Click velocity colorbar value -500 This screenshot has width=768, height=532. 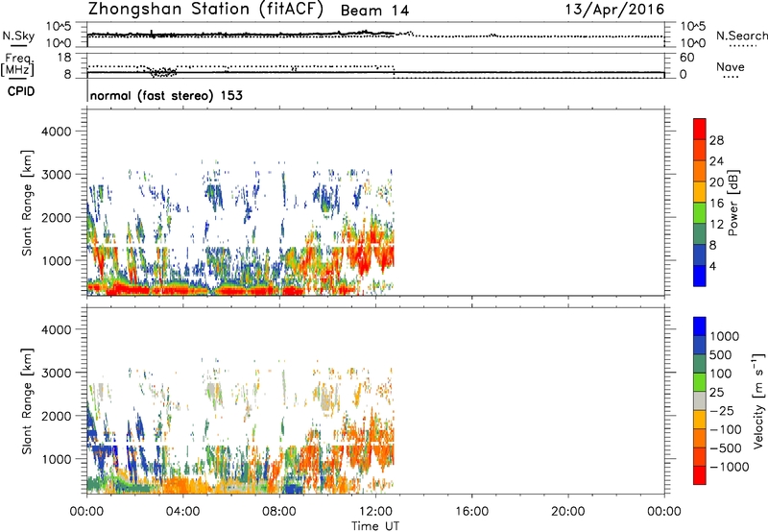pyautogui.click(x=726, y=448)
